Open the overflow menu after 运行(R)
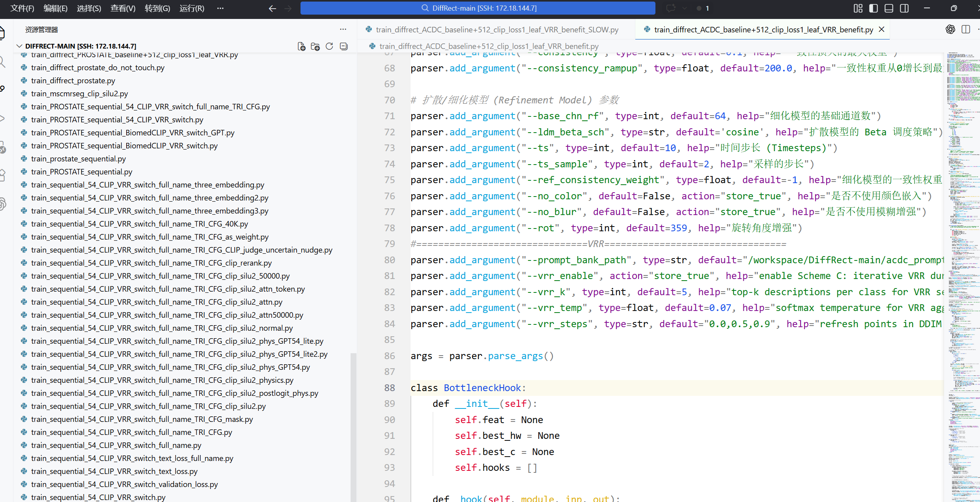This screenshot has height=502, width=980. pyautogui.click(x=220, y=8)
